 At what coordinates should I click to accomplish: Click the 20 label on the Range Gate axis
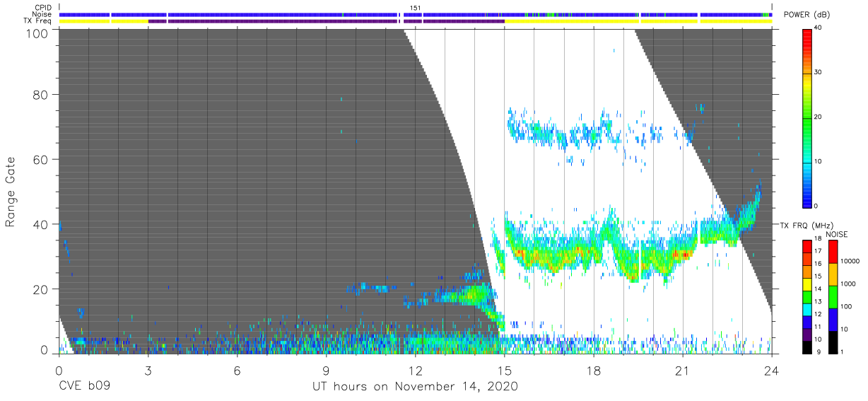(40, 289)
